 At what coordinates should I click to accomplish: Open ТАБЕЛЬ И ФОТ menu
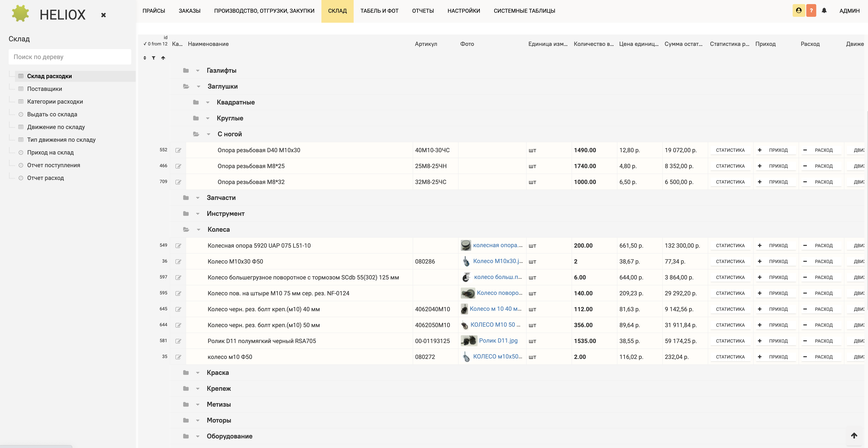[380, 11]
